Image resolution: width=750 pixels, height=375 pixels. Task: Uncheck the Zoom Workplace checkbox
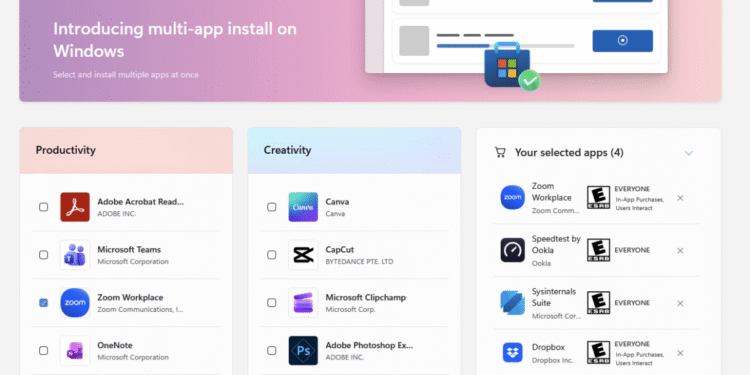44,303
